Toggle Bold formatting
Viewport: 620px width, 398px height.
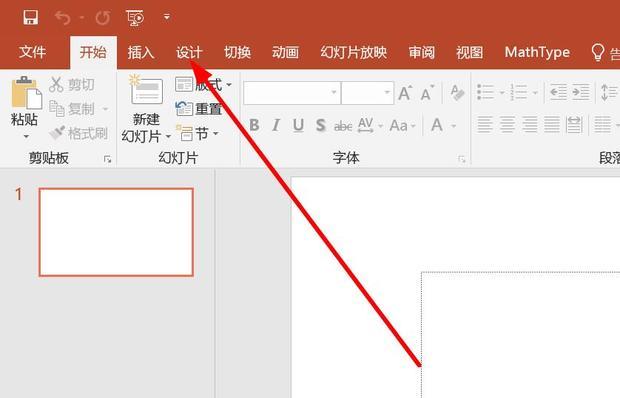click(254, 126)
